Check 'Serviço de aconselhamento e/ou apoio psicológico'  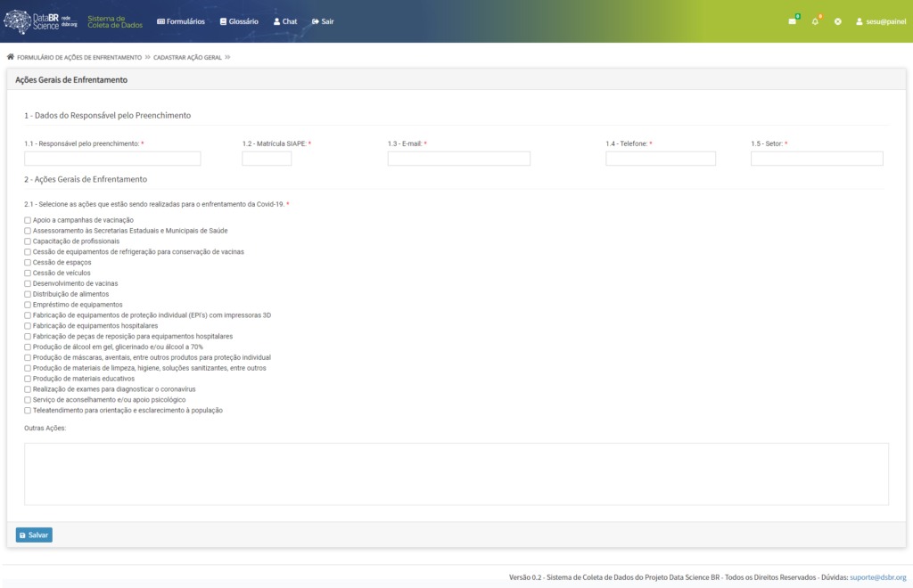(x=28, y=400)
